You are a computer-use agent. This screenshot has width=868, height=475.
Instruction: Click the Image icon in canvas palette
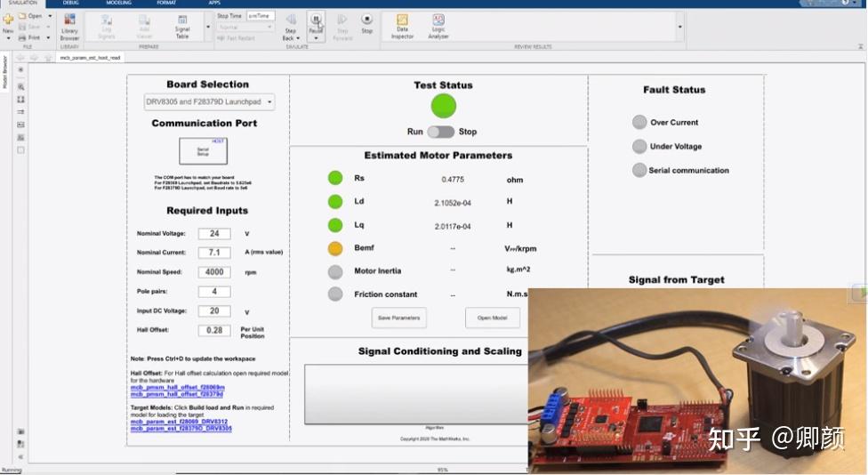click(x=20, y=137)
